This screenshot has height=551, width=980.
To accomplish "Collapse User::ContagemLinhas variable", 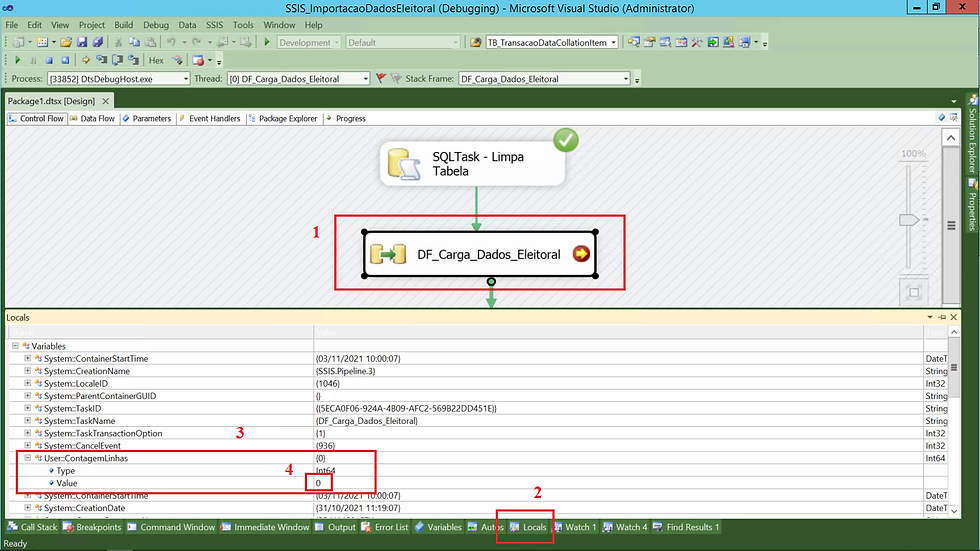I will 28,458.
